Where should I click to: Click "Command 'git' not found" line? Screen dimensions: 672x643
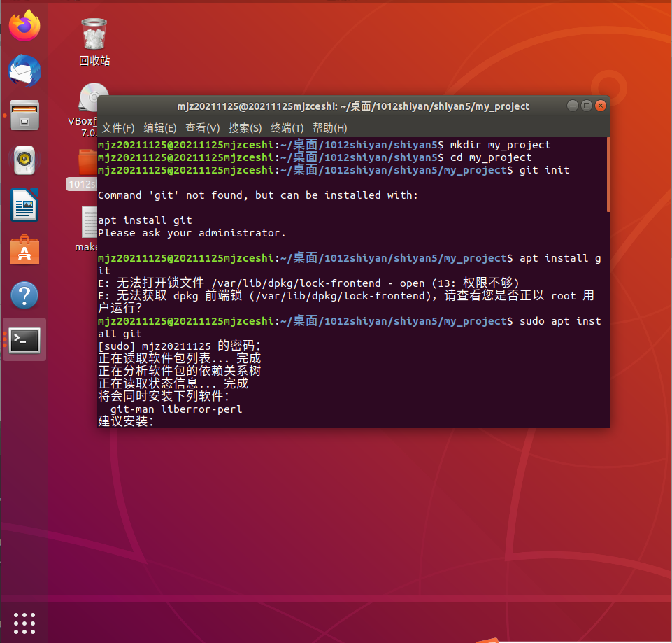coord(257,195)
